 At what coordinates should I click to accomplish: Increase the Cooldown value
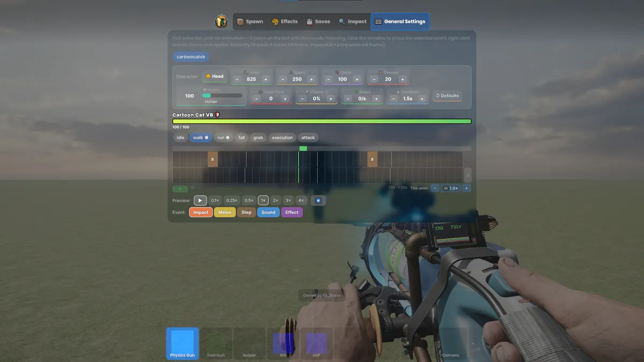(422, 99)
